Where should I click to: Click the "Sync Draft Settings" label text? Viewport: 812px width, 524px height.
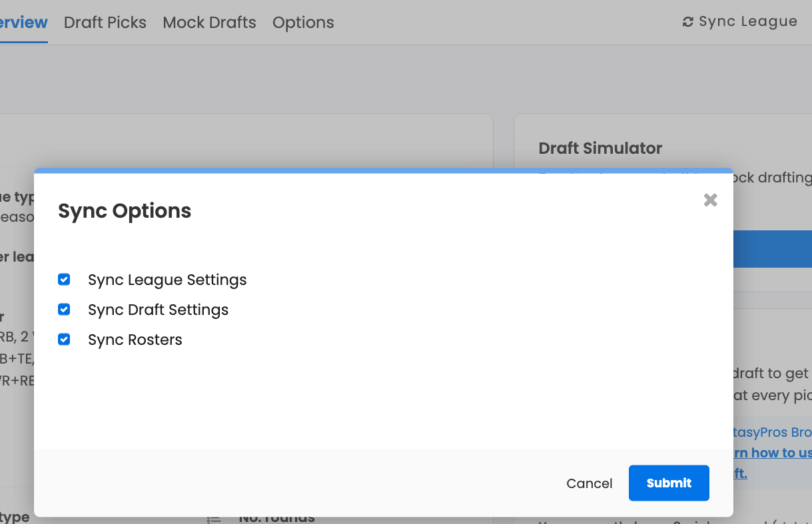(158, 310)
